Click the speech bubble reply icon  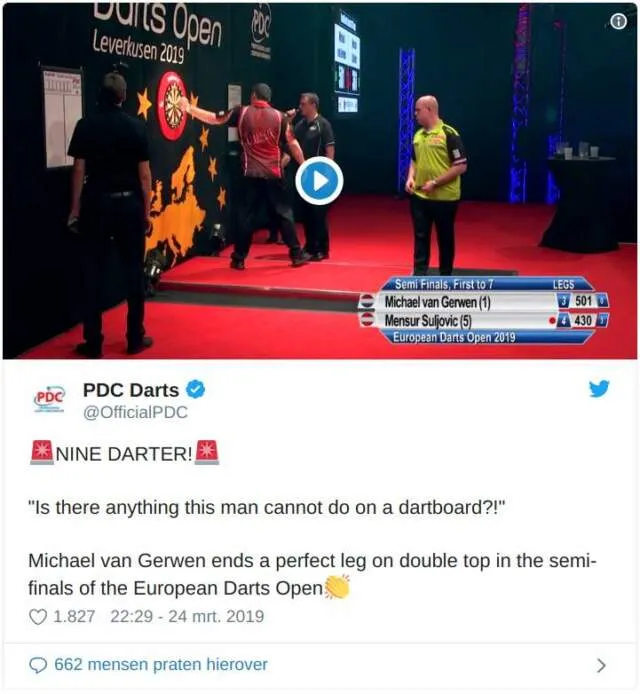point(38,665)
